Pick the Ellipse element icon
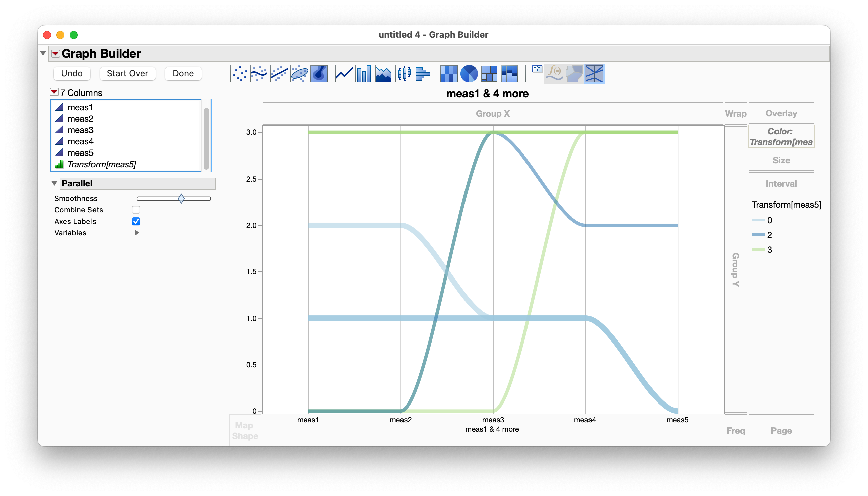This screenshot has height=496, width=868. 299,74
